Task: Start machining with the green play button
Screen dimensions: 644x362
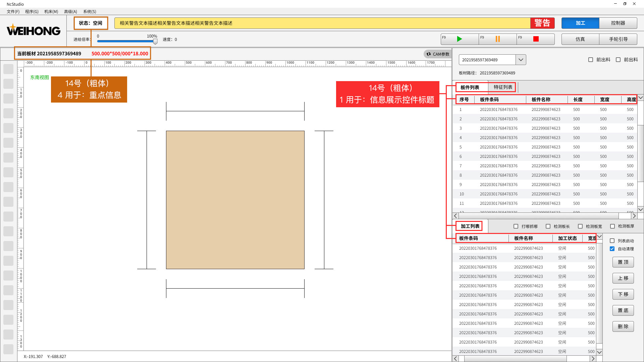Action: tap(460, 39)
